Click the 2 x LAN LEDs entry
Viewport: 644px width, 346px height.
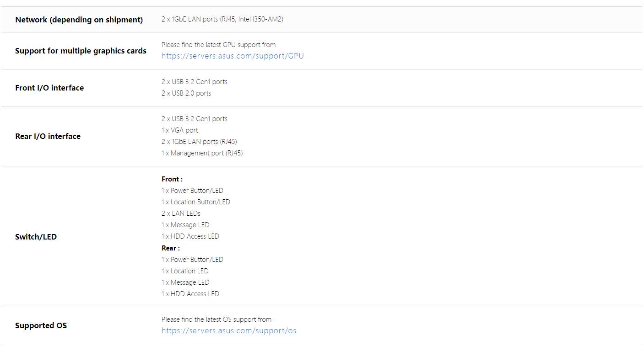point(181,213)
